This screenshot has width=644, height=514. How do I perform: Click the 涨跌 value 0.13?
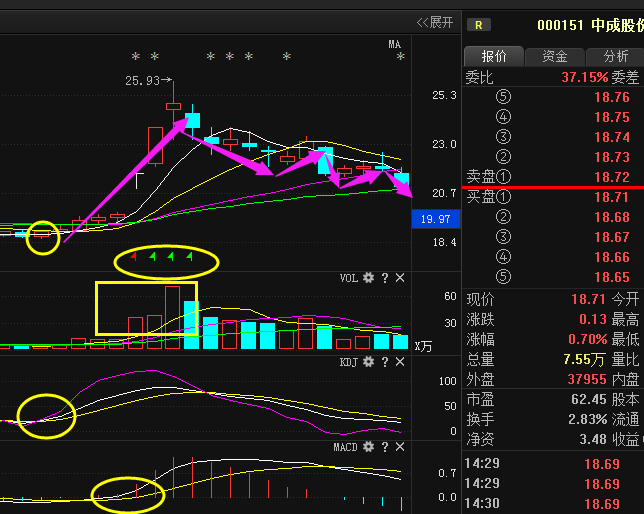pos(593,319)
